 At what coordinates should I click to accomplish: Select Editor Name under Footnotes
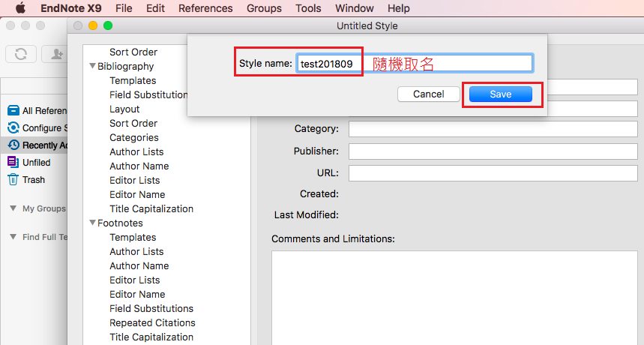click(137, 294)
